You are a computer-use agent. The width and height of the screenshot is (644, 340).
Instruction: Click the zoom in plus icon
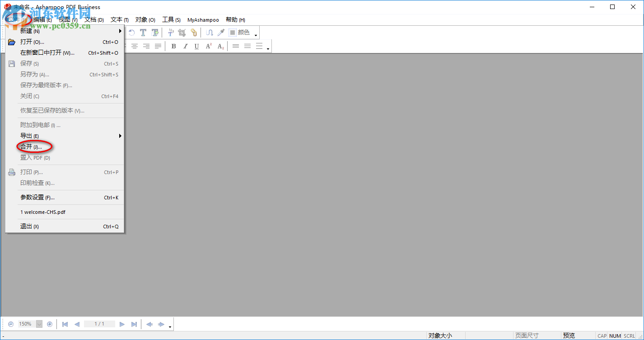[50, 324]
